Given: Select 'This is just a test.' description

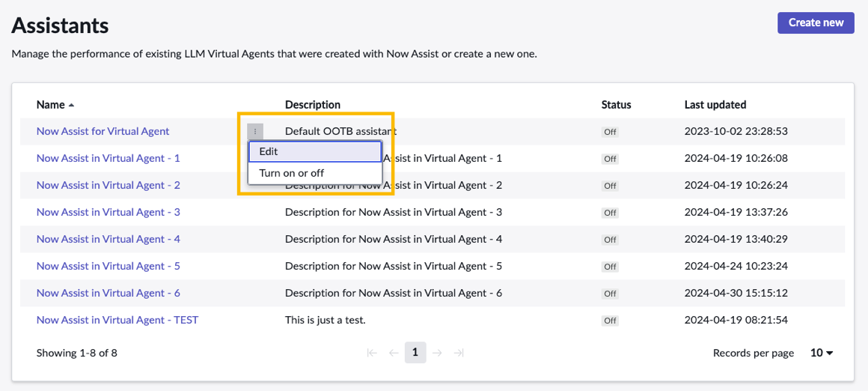Looking at the screenshot, I should (325, 320).
